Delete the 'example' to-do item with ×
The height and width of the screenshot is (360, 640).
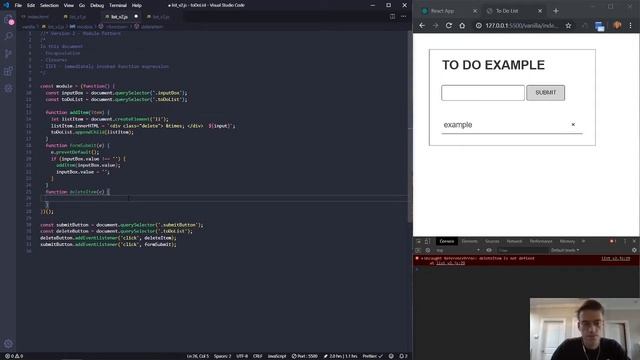tap(573, 124)
